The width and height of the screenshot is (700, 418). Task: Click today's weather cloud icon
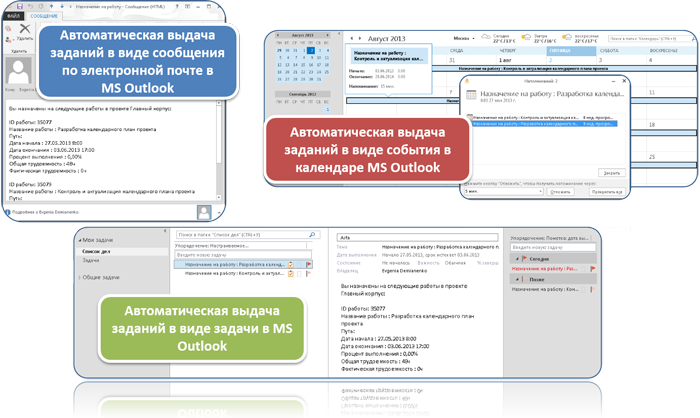[x=486, y=37]
